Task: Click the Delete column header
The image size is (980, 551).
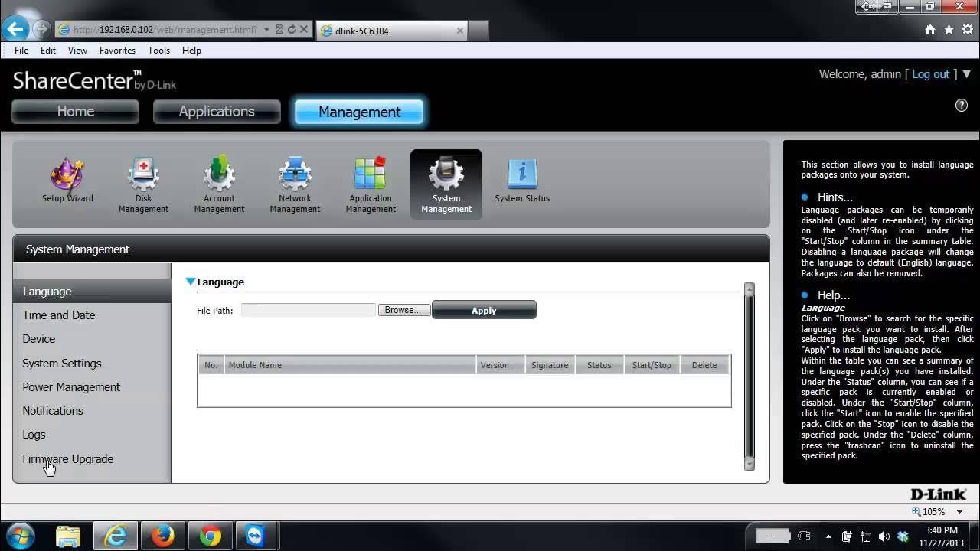Action: click(704, 365)
